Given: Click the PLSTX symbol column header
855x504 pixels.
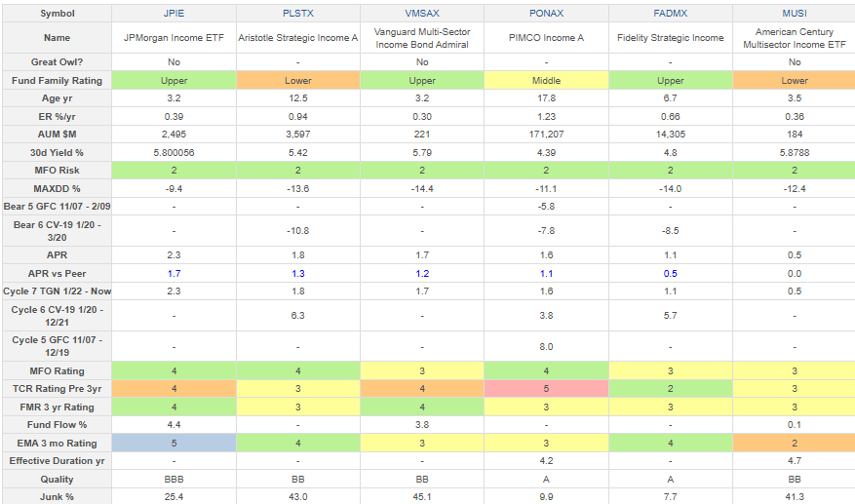Looking at the screenshot, I should click(x=297, y=14).
